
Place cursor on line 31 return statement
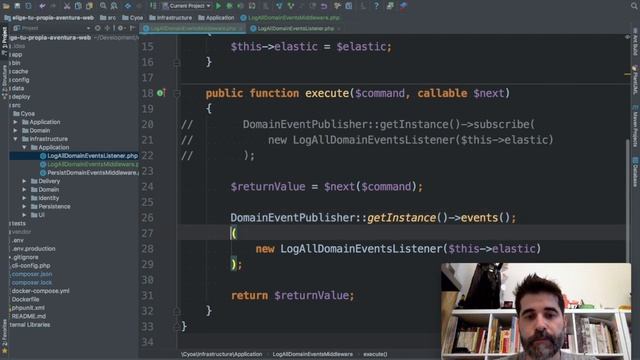[x=293, y=295]
